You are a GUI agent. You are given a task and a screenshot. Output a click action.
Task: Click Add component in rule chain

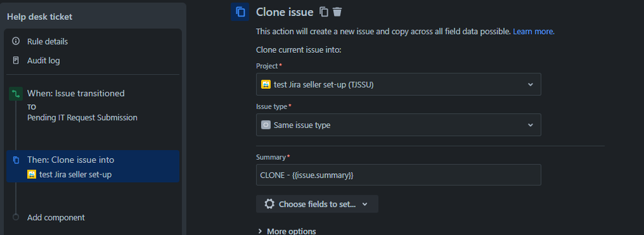click(56, 218)
